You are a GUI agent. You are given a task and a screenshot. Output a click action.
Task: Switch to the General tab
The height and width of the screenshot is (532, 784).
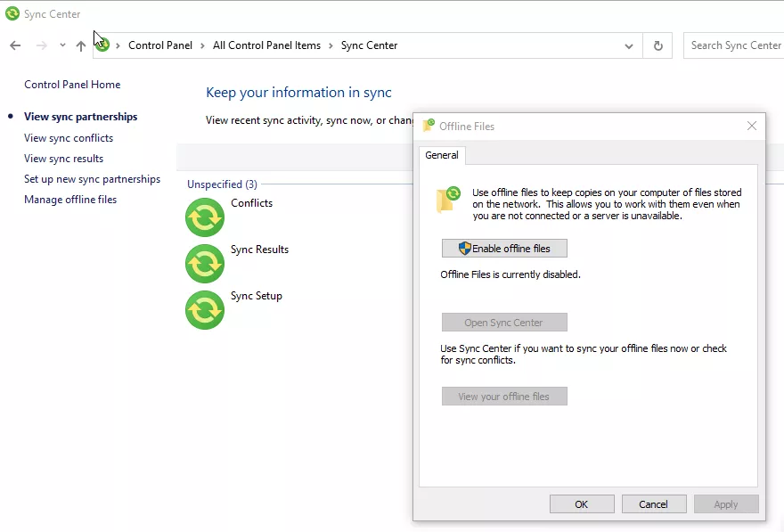click(442, 155)
